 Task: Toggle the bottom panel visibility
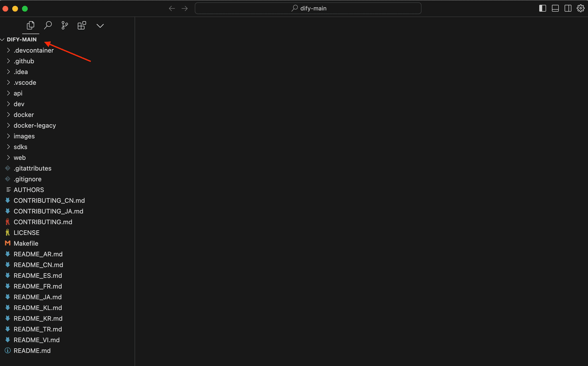tap(556, 8)
